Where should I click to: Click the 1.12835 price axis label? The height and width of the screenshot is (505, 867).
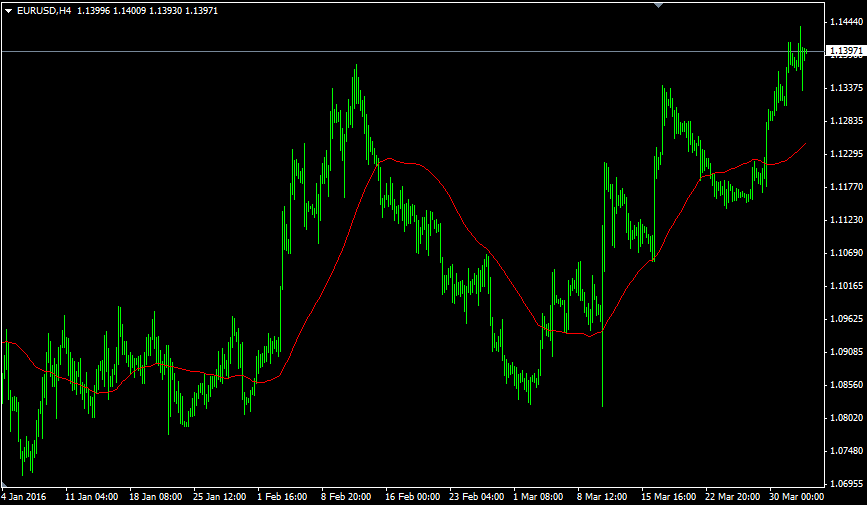(846, 121)
